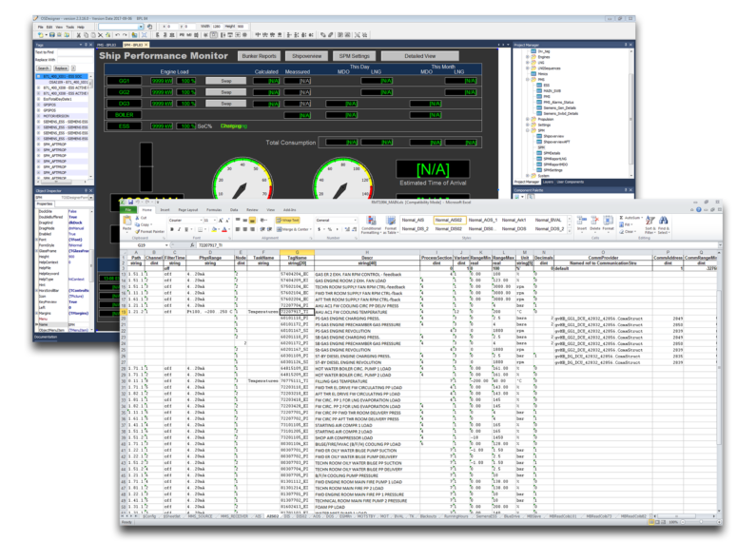Open the Page Layout ribbon tab

click(188, 209)
